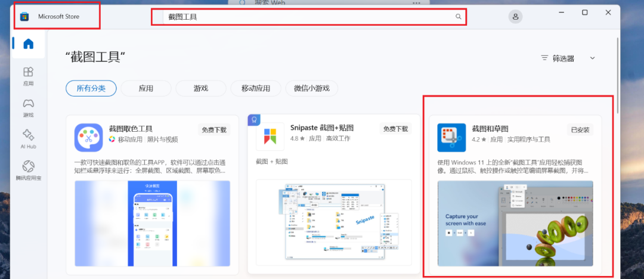Click the kiwi Capture your screen thumbnail
644x279 pixels.
(515, 224)
